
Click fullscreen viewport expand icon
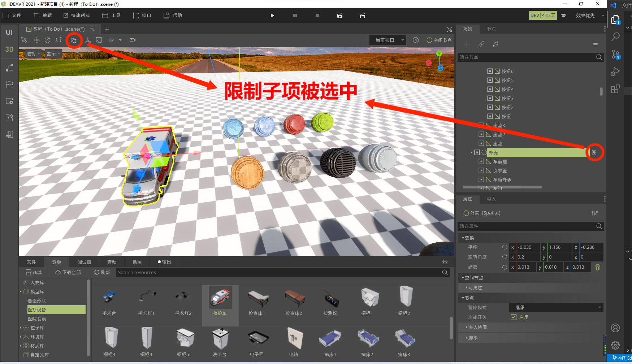coord(449,29)
